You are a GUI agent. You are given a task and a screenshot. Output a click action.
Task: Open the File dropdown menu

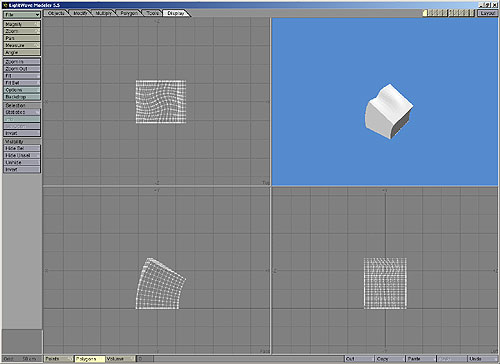point(22,15)
